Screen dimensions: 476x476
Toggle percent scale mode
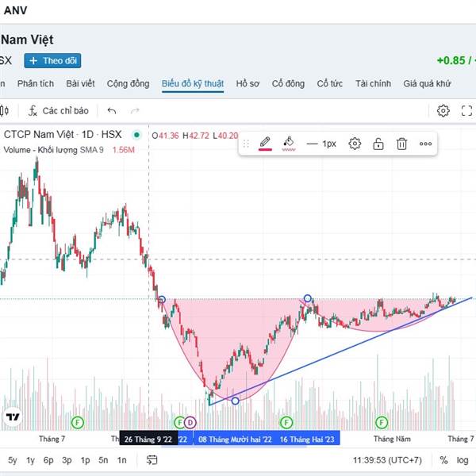click(x=443, y=460)
